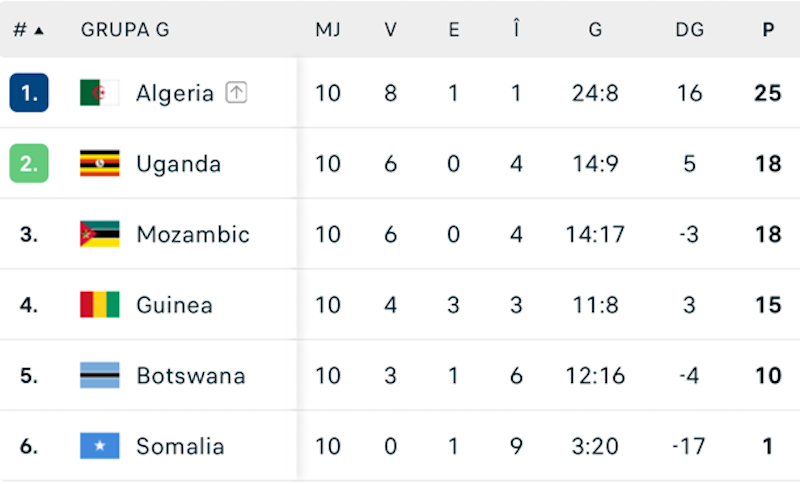Click the Mozambic flag icon
Screen dimensions: 800x484
click(100, 234)
